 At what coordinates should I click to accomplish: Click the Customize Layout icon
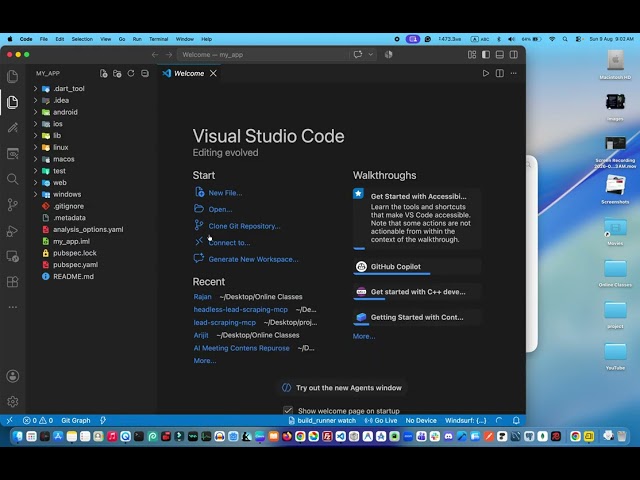[472, 55]
